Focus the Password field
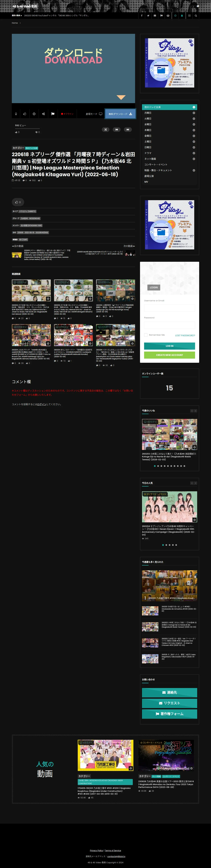The height and width of the screenshot is (868, 211). (170, 325)
